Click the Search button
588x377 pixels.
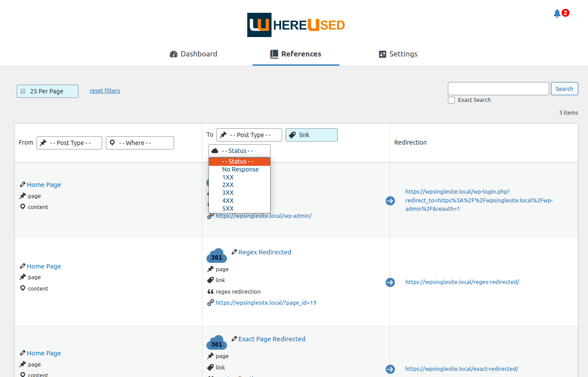tap(564, 89)
